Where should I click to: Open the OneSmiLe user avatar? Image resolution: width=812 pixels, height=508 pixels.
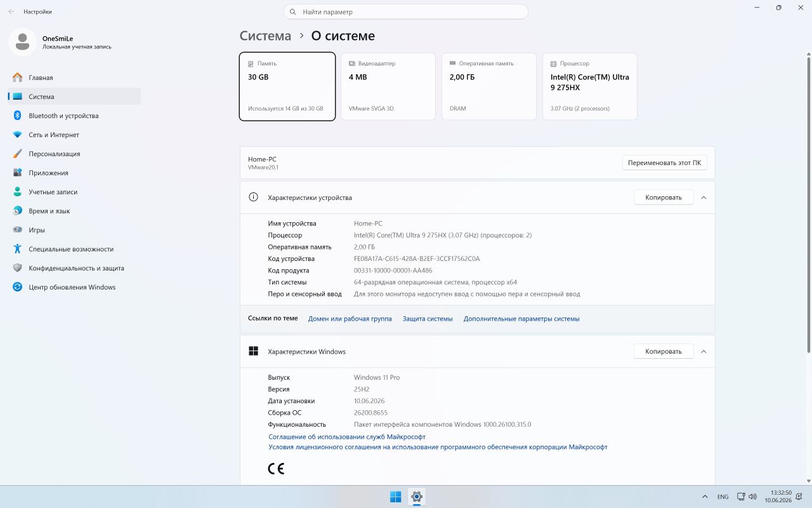coord(22,42)
